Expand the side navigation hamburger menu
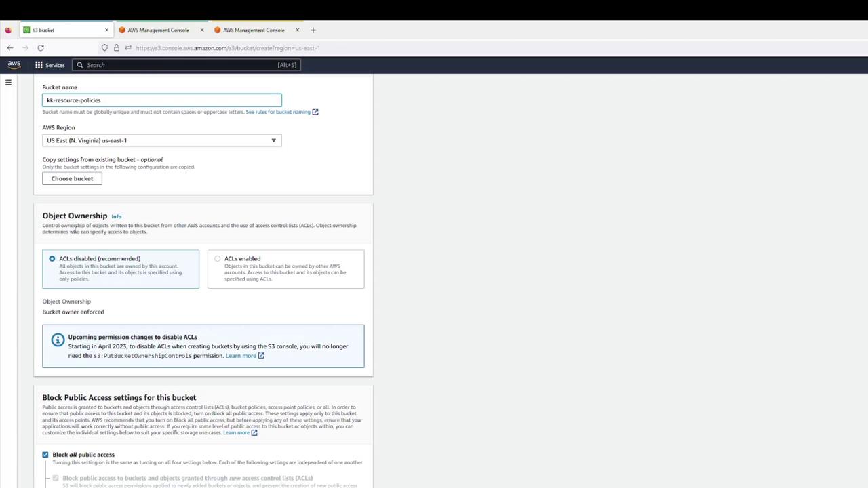This screenshot has width=868, height=488. pyautogui.click(x=8, y=83)
